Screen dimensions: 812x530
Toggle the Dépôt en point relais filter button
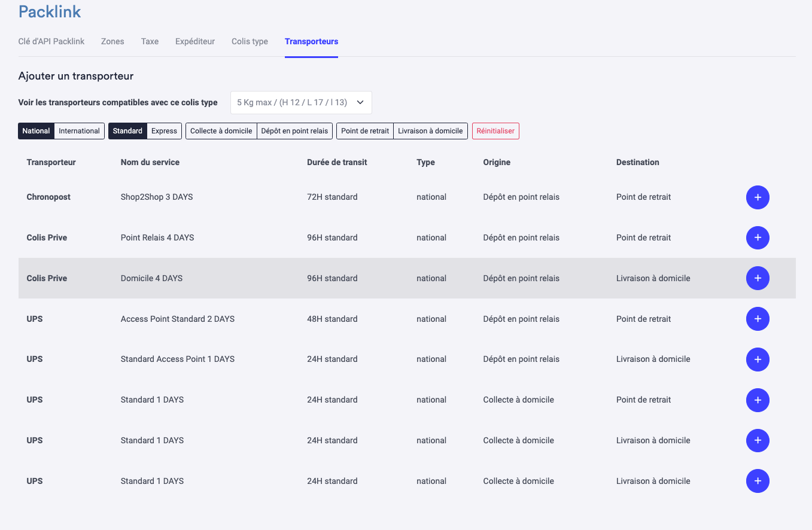click(295, 131)
